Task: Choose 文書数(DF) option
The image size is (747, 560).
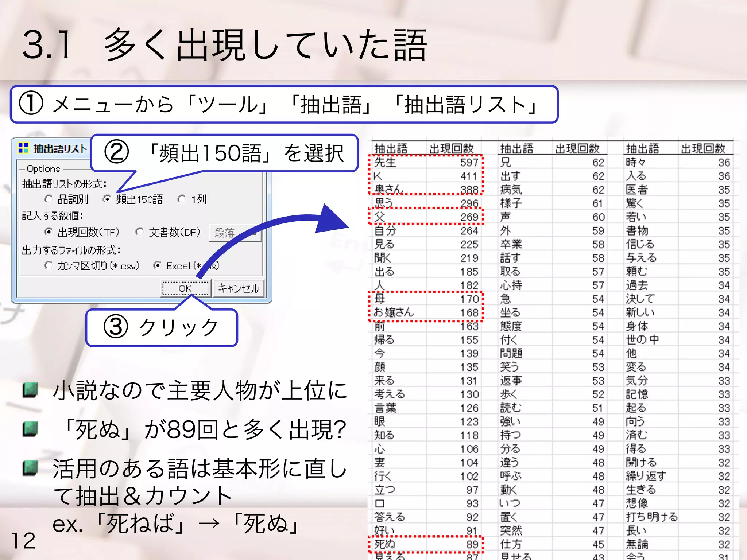Action: 139,232
